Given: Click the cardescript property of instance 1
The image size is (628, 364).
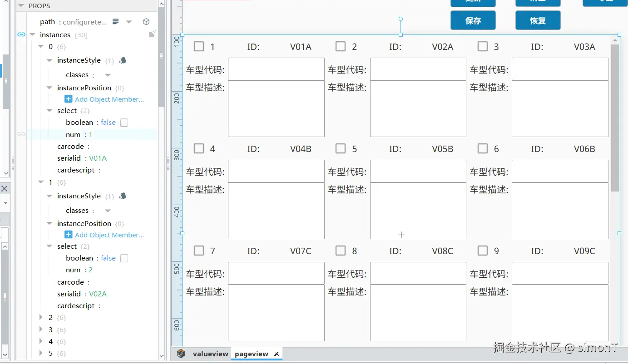Looking at the screenshot, I should coord(76,306).
